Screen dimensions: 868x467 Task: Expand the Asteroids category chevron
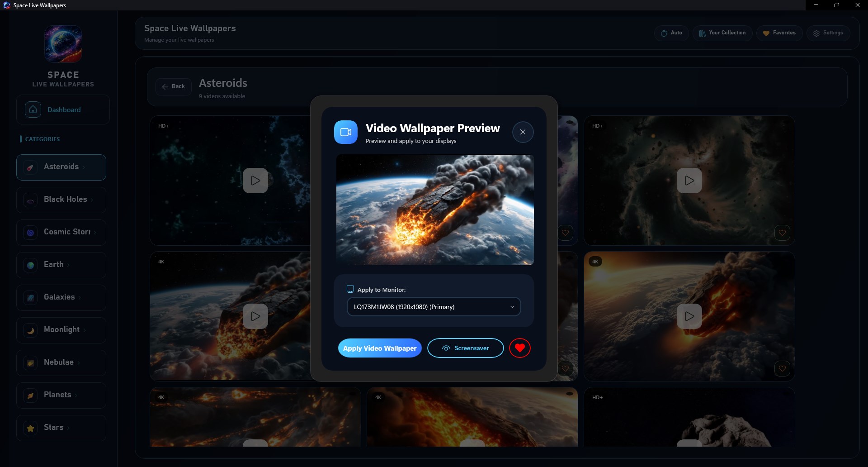point(84,167)
